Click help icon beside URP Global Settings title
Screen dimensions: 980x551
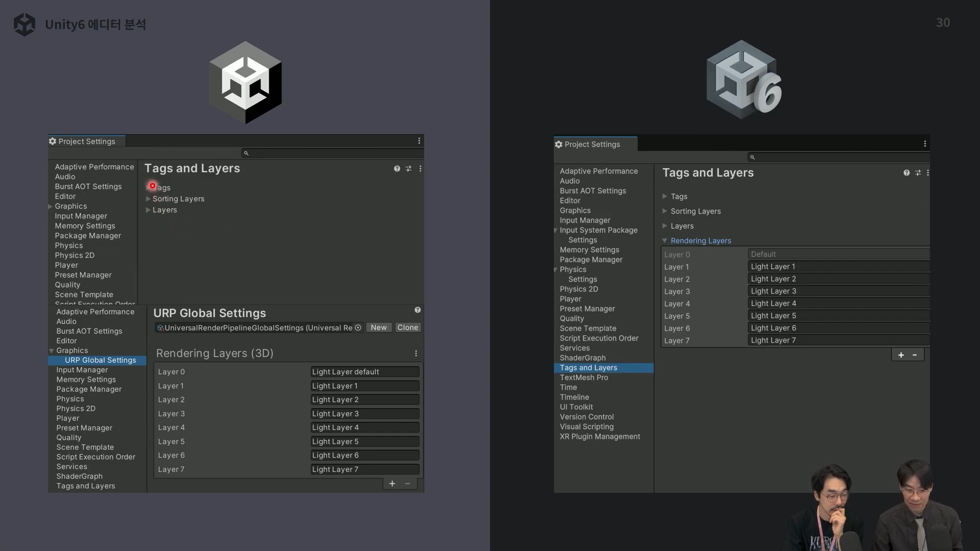tap(418, 310)
